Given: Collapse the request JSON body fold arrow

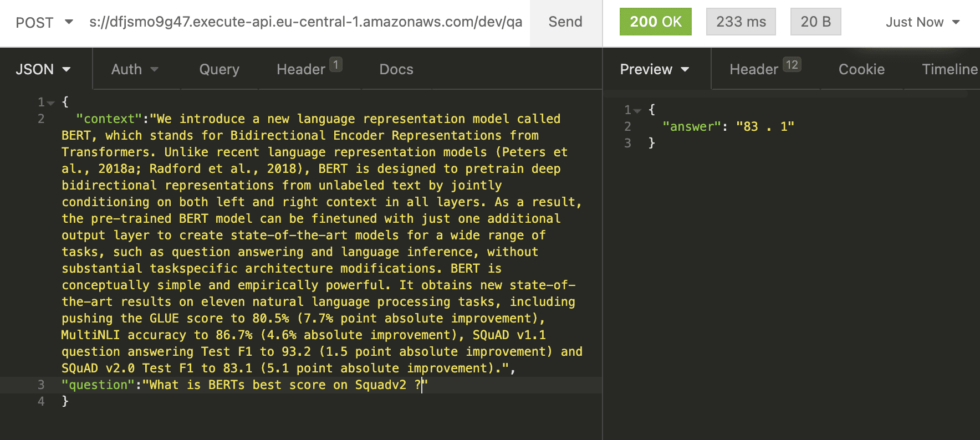Looking at the screenshot, I should [51, 103].
